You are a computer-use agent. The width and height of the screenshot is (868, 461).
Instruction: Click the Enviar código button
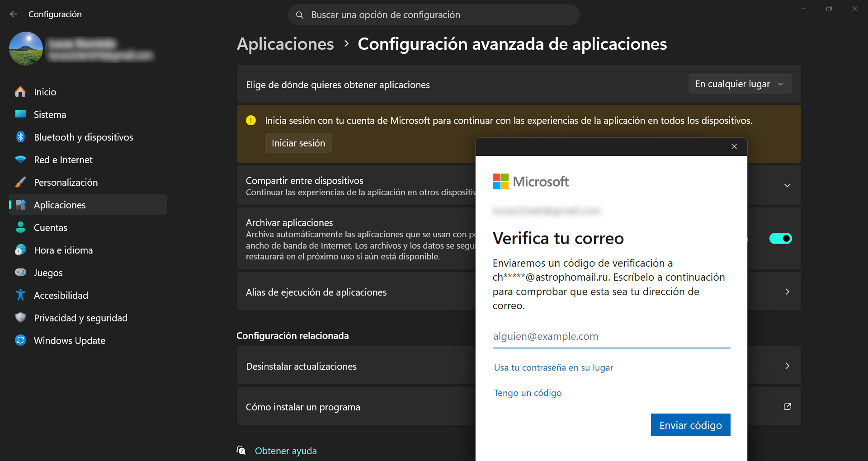coord(690,425)
